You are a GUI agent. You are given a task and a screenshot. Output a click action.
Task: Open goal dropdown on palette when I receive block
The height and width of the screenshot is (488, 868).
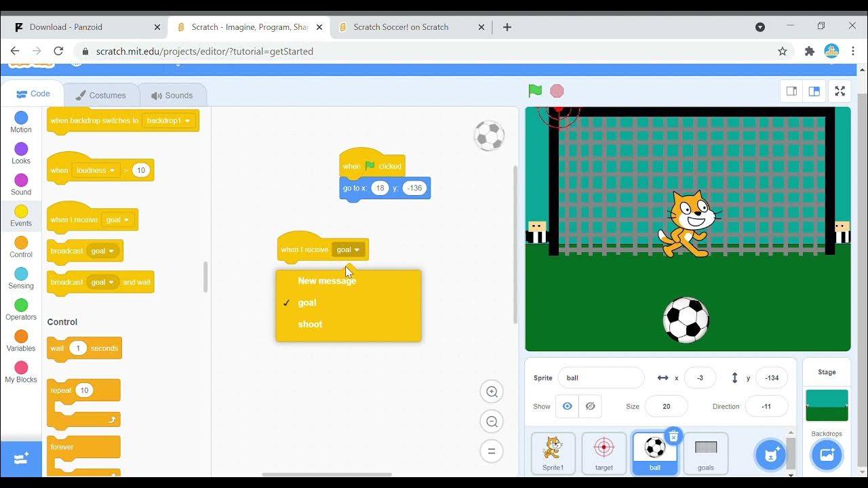point(118,220)
